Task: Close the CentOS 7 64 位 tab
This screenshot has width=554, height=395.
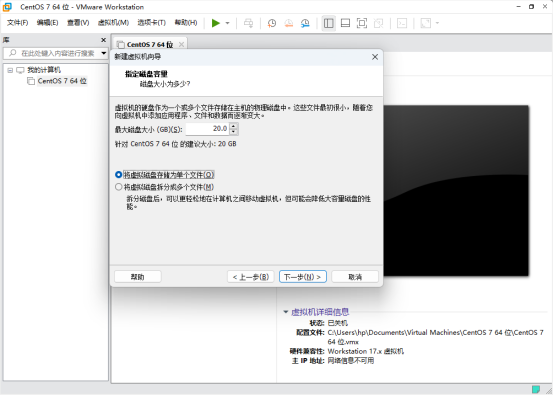Action: coord(181,44)
